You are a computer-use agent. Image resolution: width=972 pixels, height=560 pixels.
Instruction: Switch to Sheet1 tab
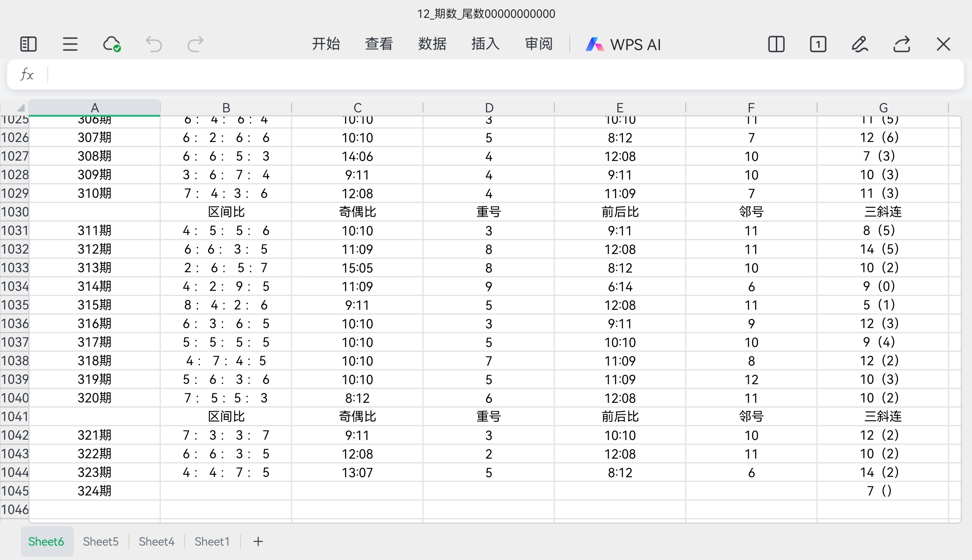(x=212, y=541)
